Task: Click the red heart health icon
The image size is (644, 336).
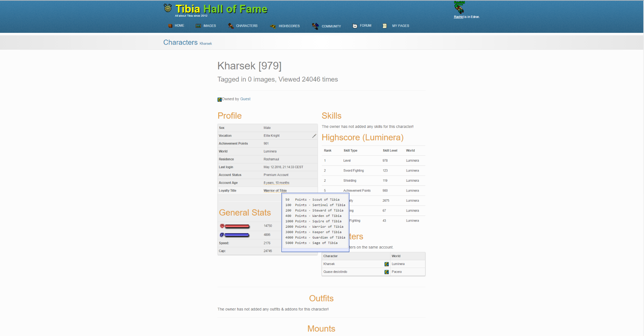Action: (x=222, y=226)
